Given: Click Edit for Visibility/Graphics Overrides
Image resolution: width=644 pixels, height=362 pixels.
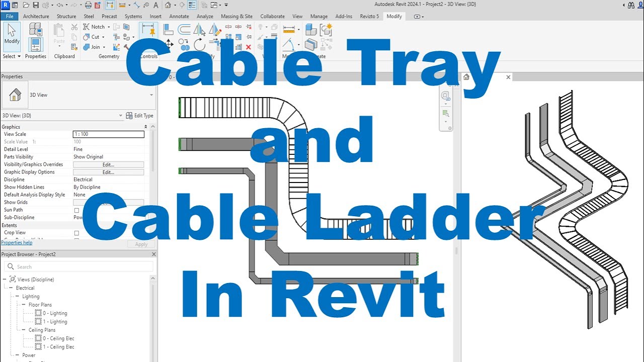Looking at the screenshot, I should [x=109, y=164].
